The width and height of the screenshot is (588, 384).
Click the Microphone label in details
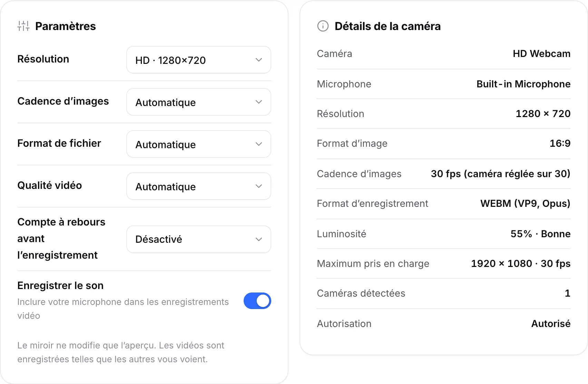(x=344, y=84)
